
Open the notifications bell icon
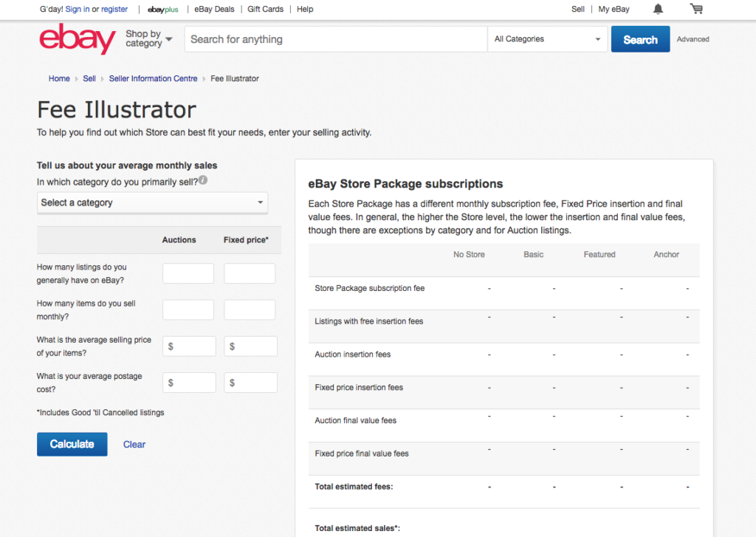pyautogui.click(x=658, y=9)
